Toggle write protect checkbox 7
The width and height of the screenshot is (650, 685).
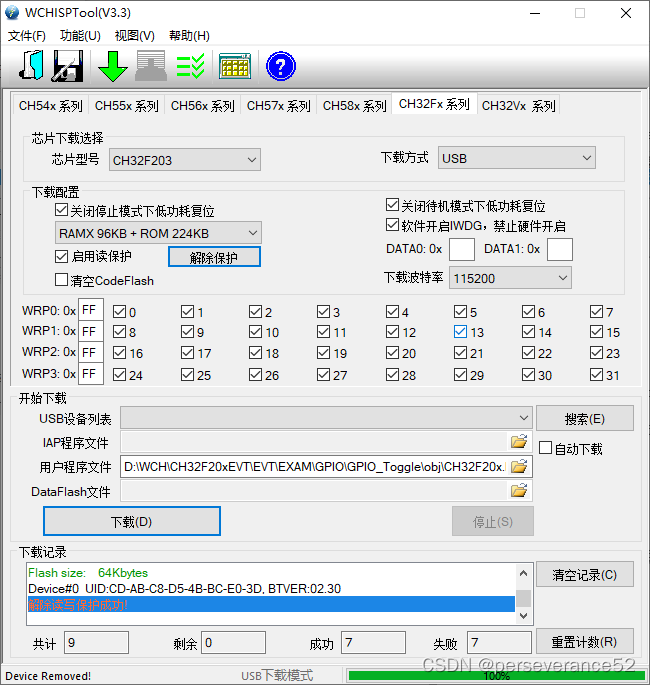coord(596,311)
